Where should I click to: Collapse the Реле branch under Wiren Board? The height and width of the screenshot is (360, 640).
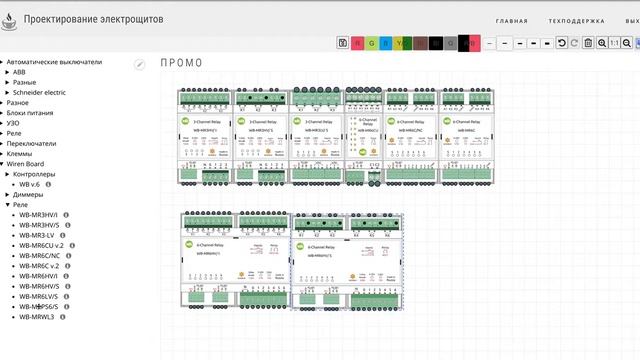click(x=7, y=205)
